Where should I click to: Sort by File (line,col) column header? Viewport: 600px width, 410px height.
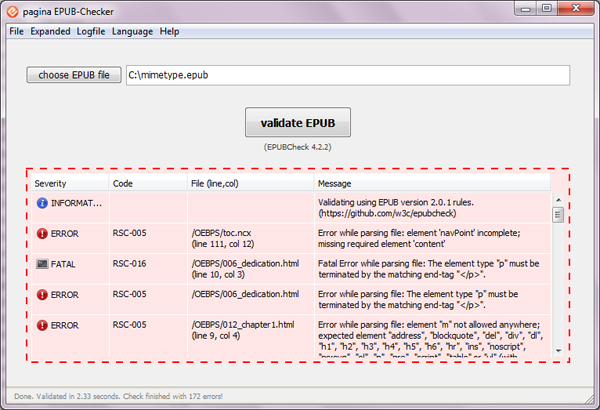coord(251,183)
